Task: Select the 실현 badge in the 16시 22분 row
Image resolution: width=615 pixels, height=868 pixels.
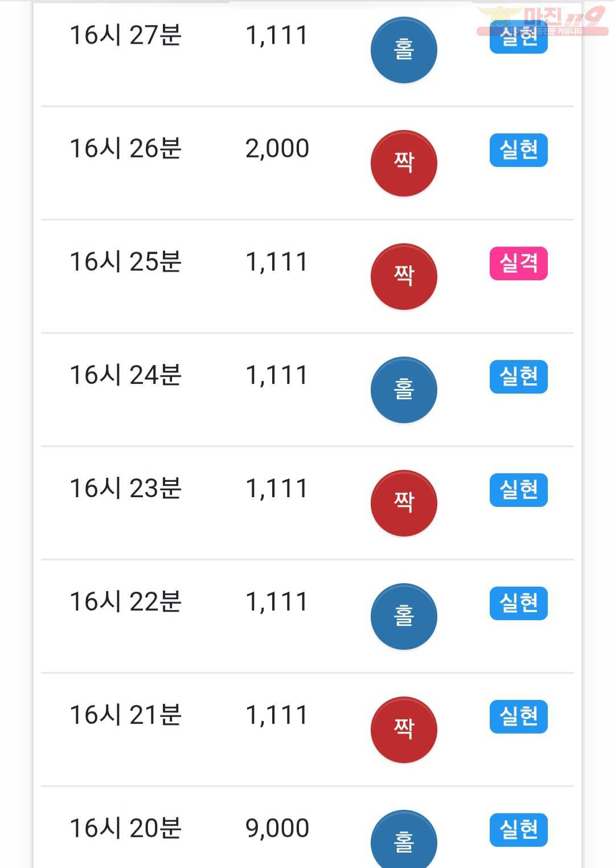Action: click(x=519, y=604)
